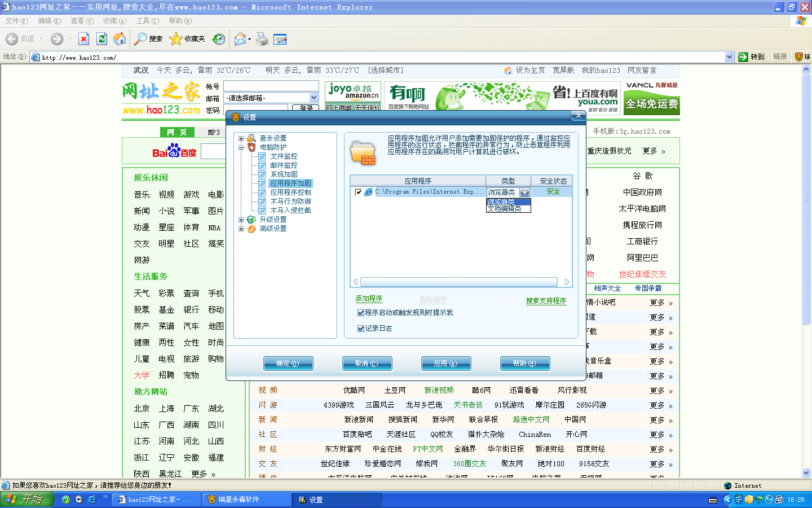Click the 帐号 input field
The height and width of the screenshot is (508, 812).
(271, 86)
